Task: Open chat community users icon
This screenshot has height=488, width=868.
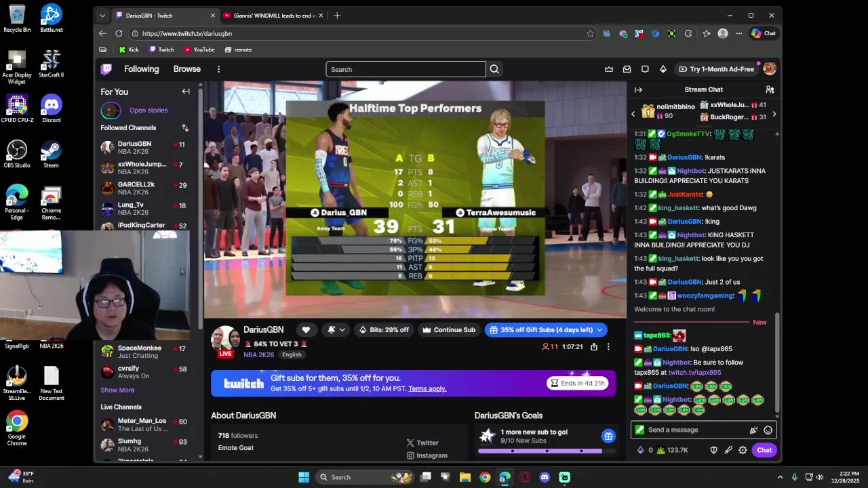Action: pyautogui.click(x=770, y=89)
